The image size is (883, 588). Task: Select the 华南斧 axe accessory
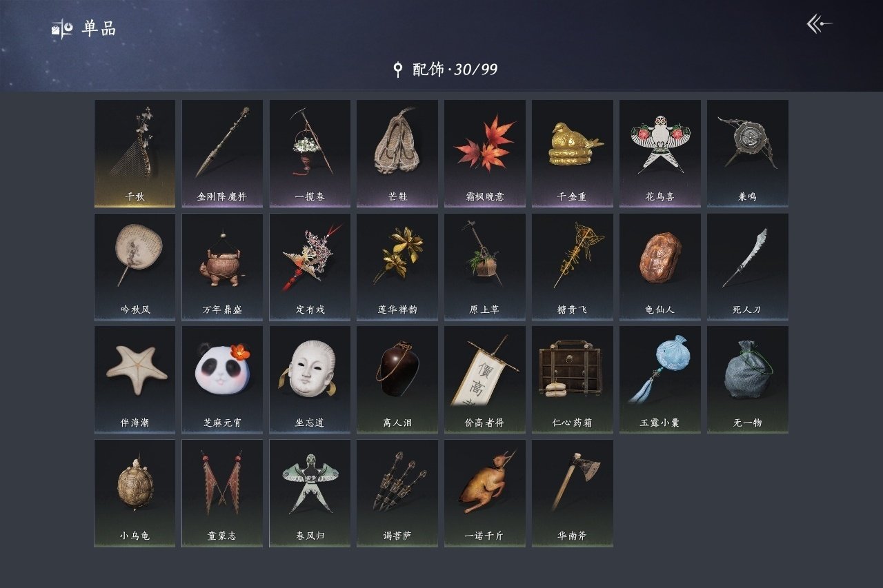click(x=573, y=494)
